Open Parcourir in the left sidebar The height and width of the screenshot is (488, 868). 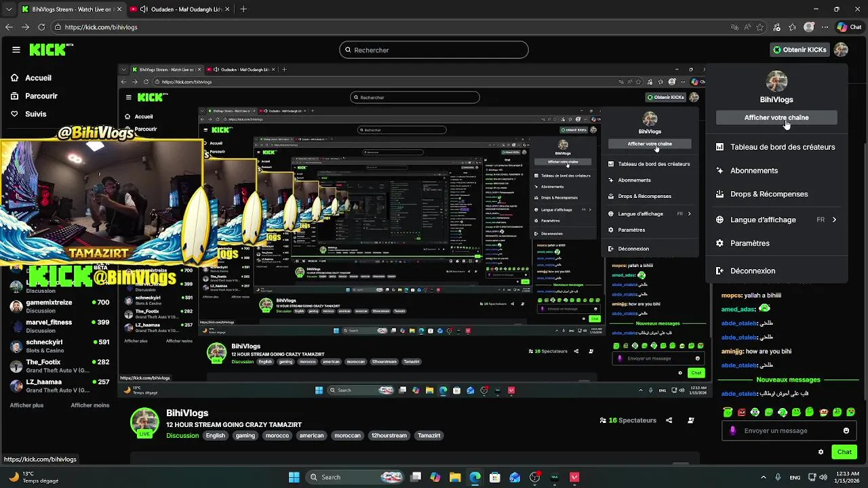[x=41, y=96]
